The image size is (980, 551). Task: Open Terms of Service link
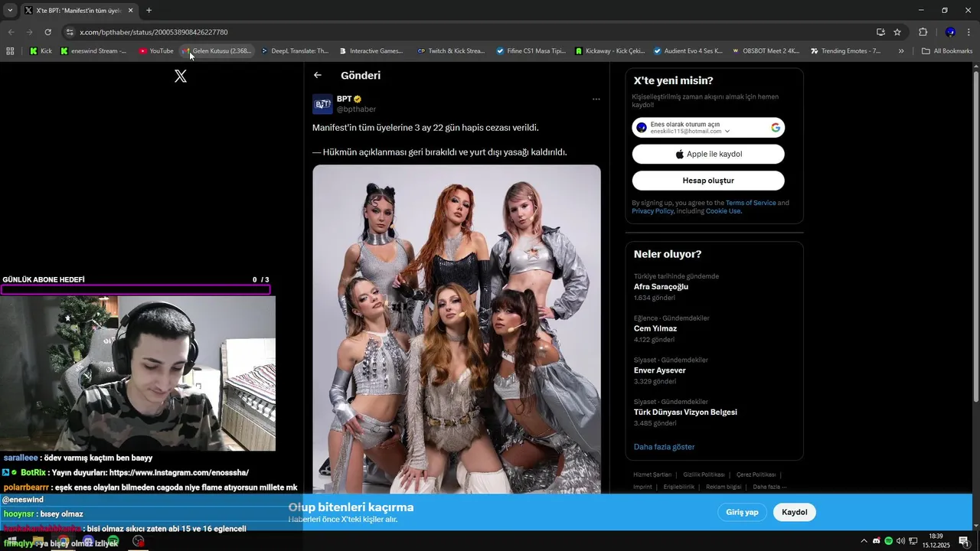(750, 203)
